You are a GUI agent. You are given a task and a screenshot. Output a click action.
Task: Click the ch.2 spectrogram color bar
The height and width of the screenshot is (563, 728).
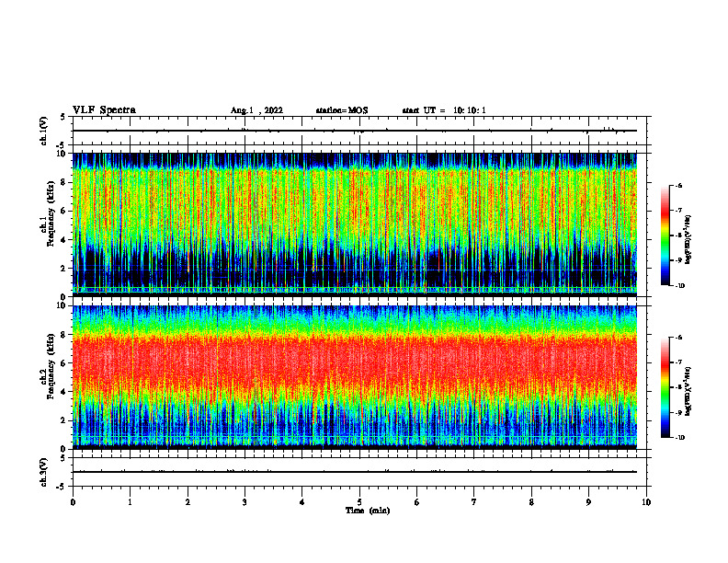(x=665, y=387)
